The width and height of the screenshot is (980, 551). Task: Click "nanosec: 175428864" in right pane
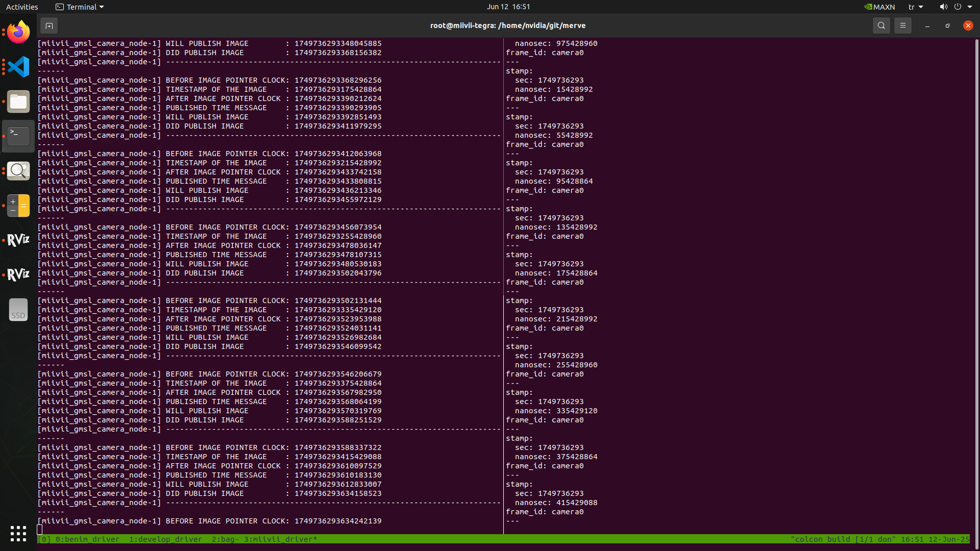(556, 273)
